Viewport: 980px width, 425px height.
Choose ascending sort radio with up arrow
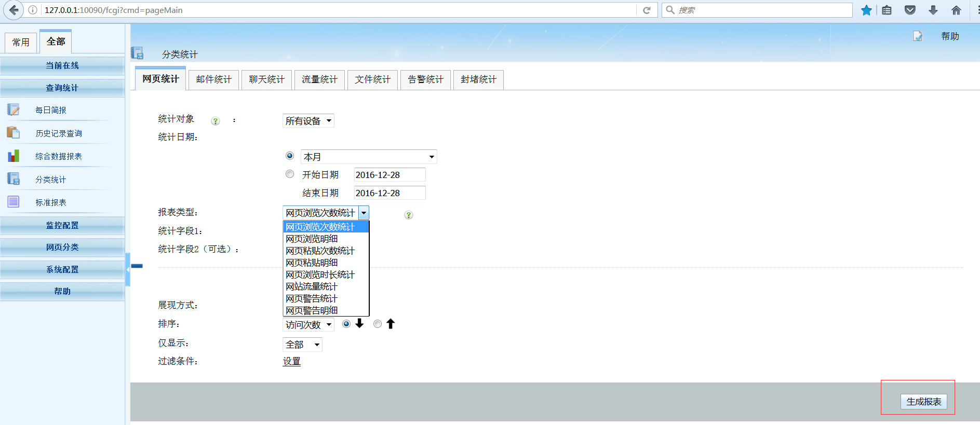pos(378,324)
